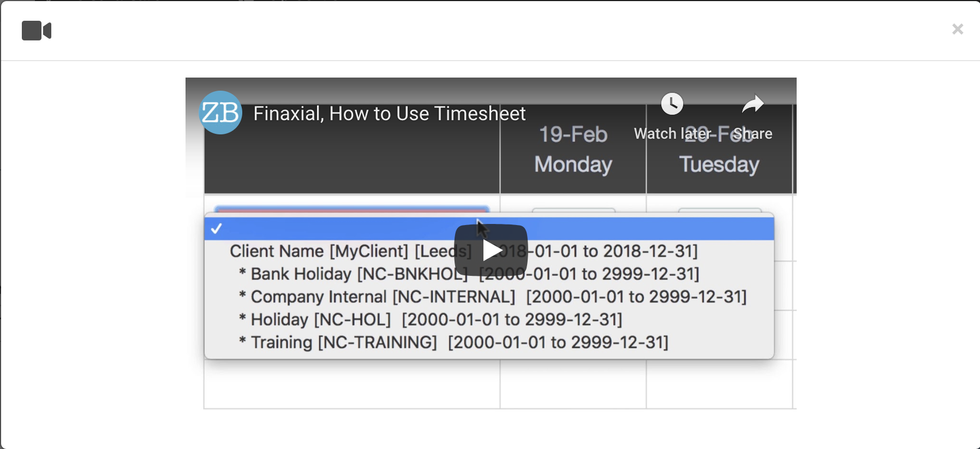Image resolution: width=980 pixels, height=449 pixels.
Task: Open video title 'Finaxial, How to Use Timesheet'
Action: point(389,114)
